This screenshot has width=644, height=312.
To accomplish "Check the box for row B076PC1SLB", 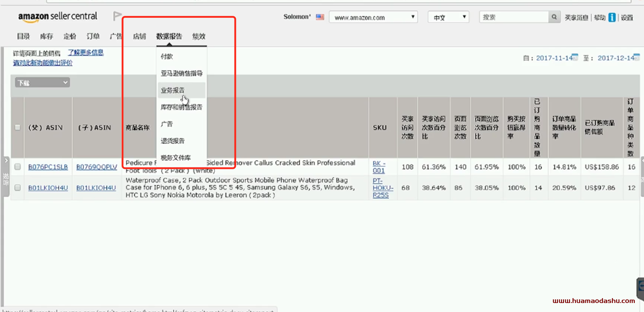I will click(x=17, y=167).
